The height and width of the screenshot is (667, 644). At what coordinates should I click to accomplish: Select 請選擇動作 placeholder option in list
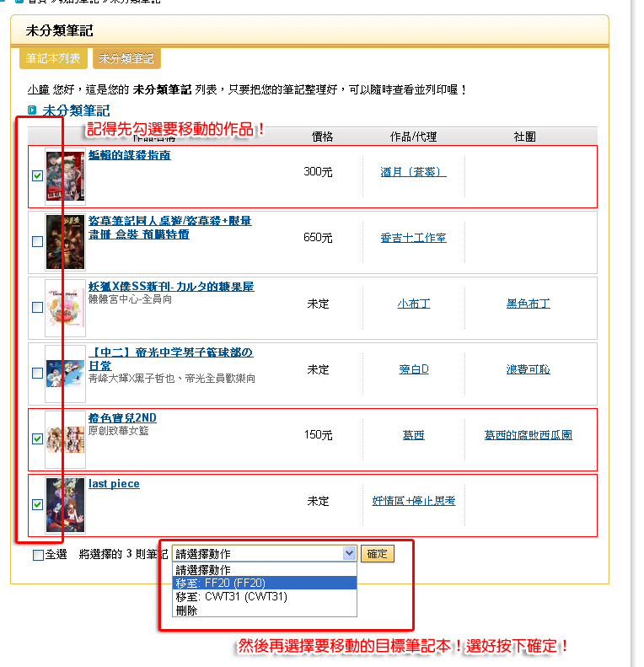tap(264, 569)
